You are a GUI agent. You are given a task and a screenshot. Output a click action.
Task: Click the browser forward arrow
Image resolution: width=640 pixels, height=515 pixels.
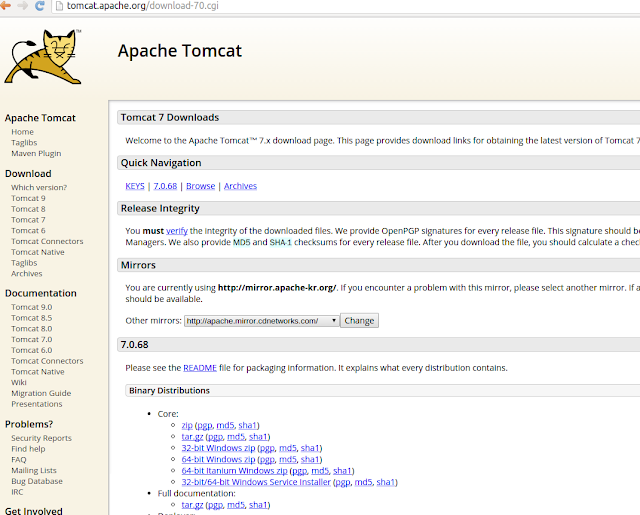tap(25, 7)
